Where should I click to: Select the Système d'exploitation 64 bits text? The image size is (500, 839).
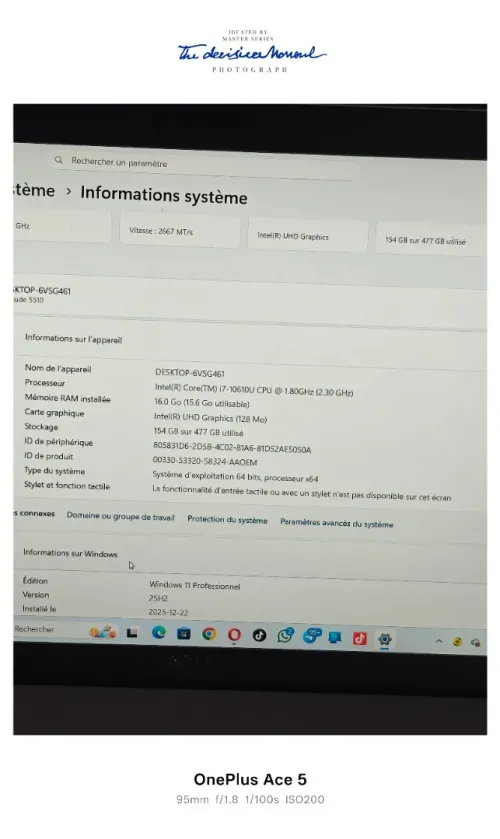pyautogui.click(x=236, y=476)
